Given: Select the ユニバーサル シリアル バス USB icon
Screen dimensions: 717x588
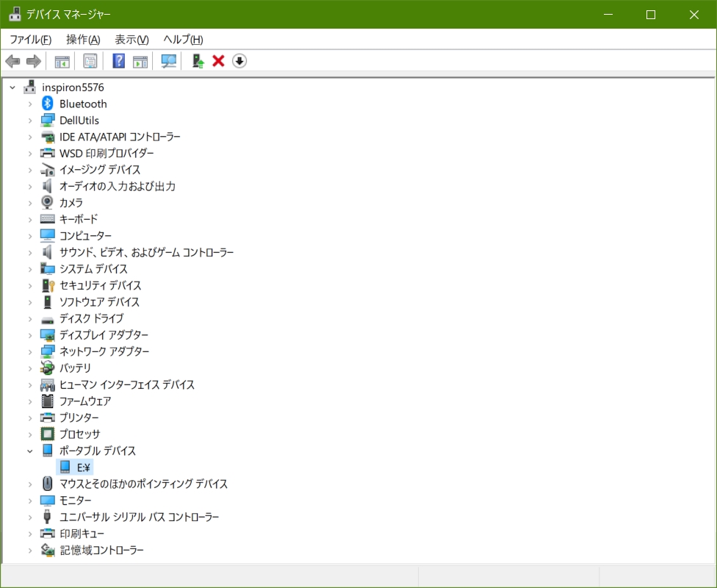Looking at the screenshot, I should click(x=47, y=517).
